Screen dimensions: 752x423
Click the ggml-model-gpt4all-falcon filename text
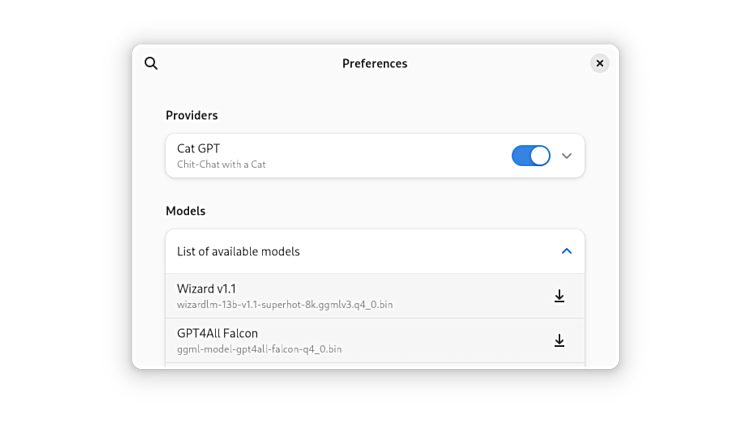[x=259, y=349]
